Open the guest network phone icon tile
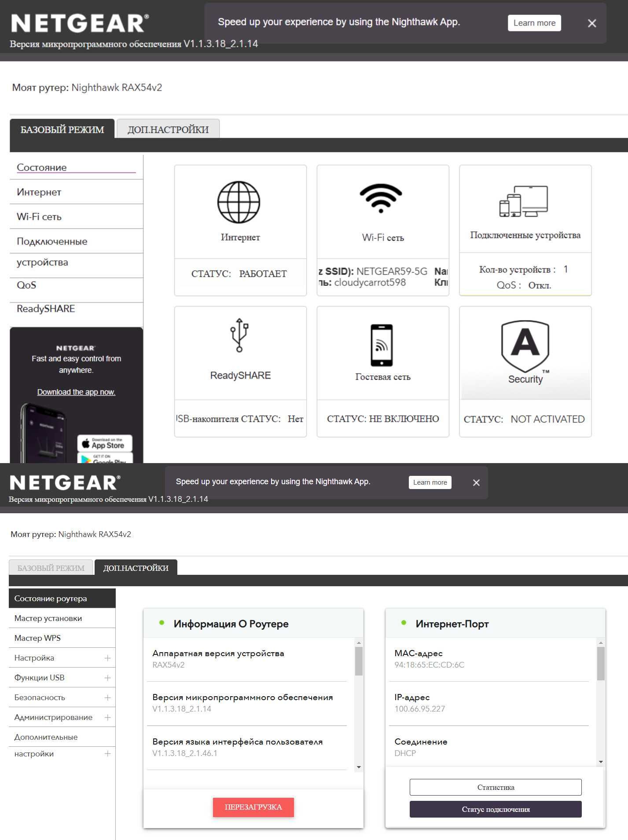Screen dimensions: 628x840 (382, 345)
